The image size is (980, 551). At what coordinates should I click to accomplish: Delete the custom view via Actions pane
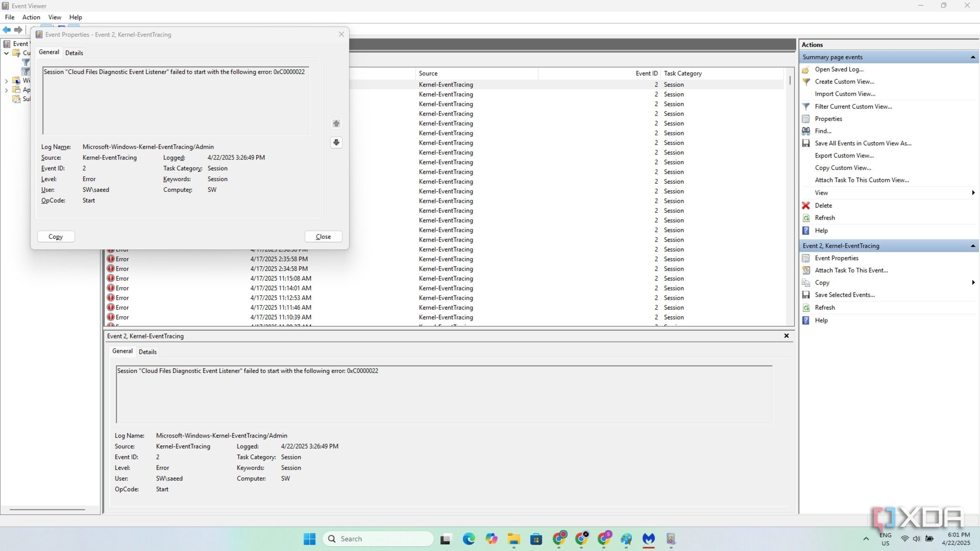[x=823, y=206]
